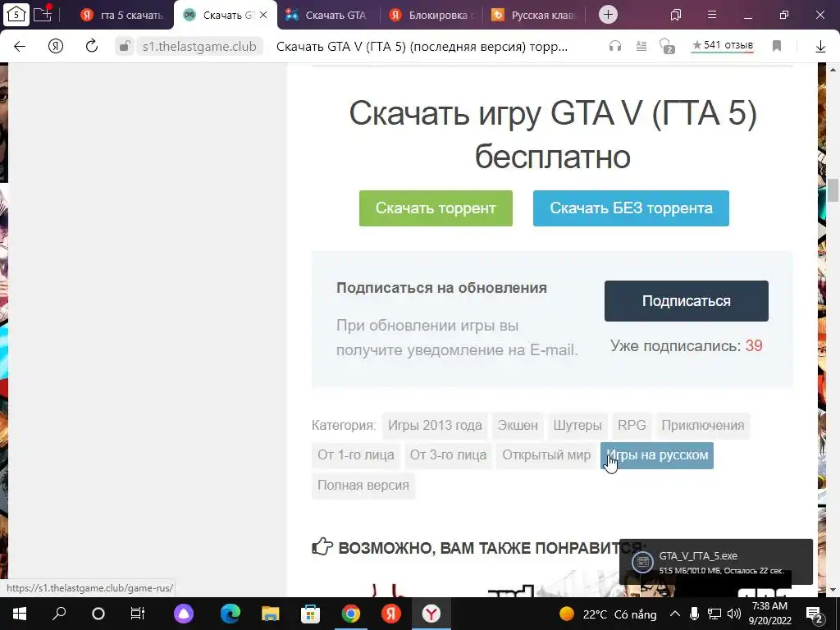Image resolution: width=840 pixels, height=630 pixels.
Task: Open the Alice assistant purple icon
Action: click(x=184, y=614)
